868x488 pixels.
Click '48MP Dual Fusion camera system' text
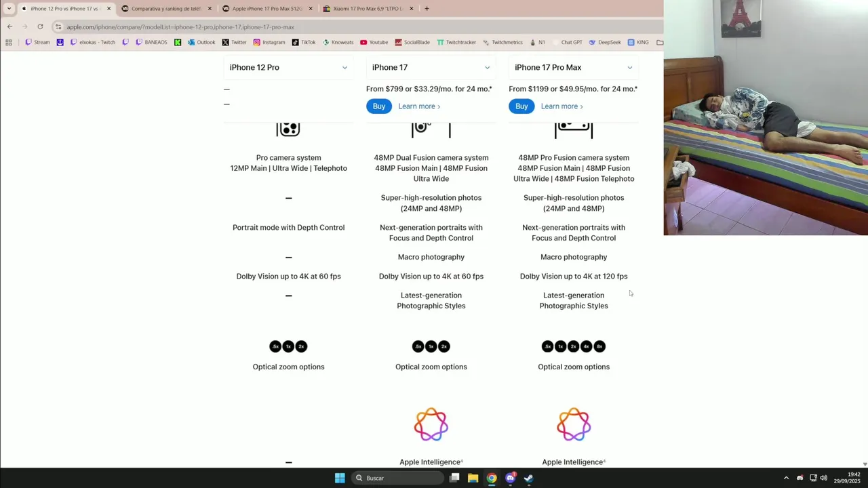click(x=431, y=158)
